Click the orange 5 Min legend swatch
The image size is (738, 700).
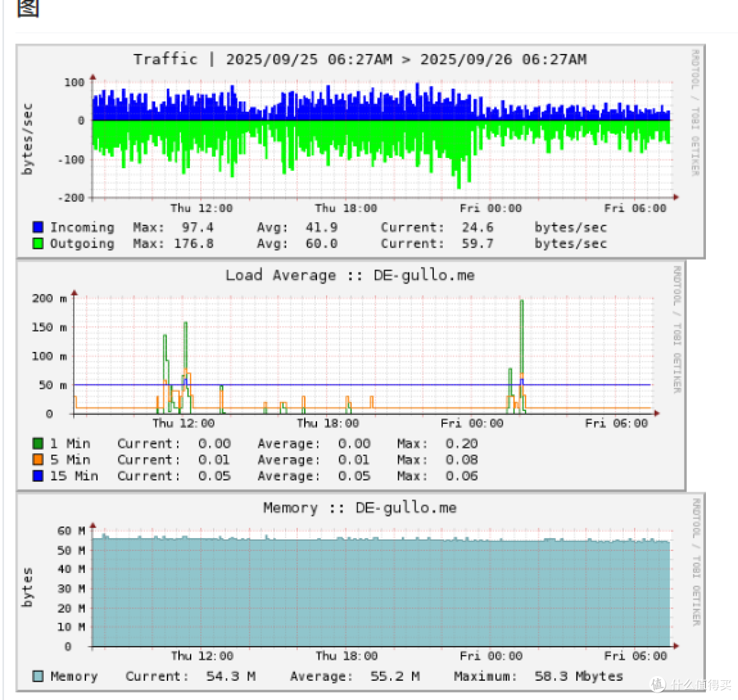click(x=38, y=459)
